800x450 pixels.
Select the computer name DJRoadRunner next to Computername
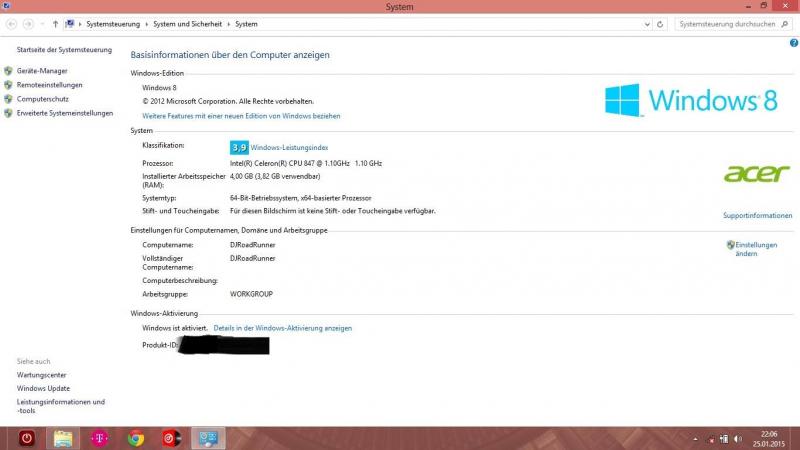(x=253, y=245)
